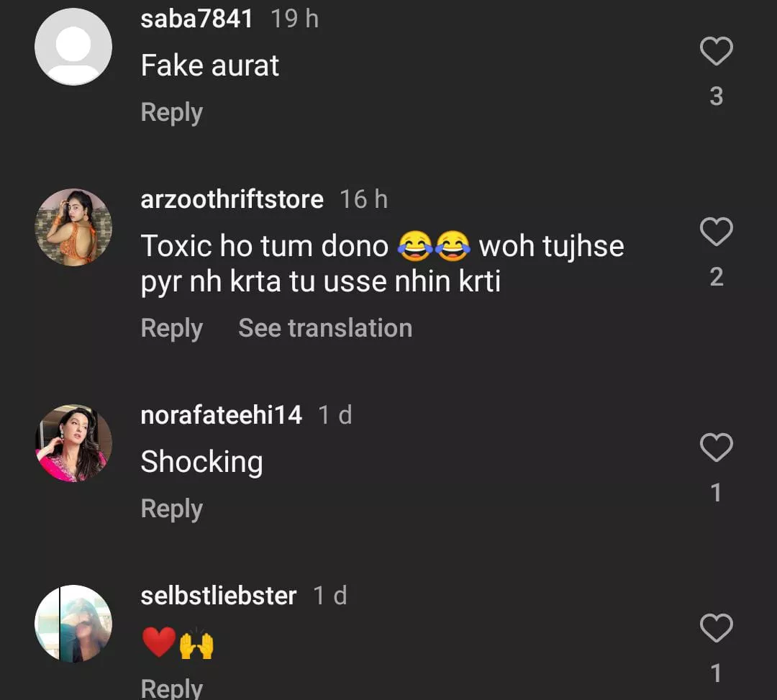
Task: Show translation of arzoothriftstore's comment
Action: [x=325, y=329]
